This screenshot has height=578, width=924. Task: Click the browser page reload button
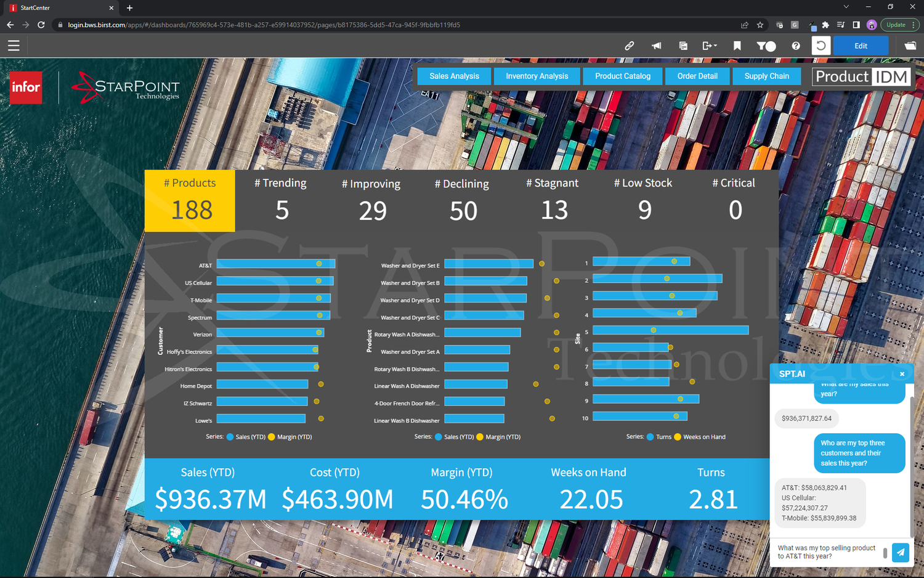pyautogui.click(x=41, y=25)
